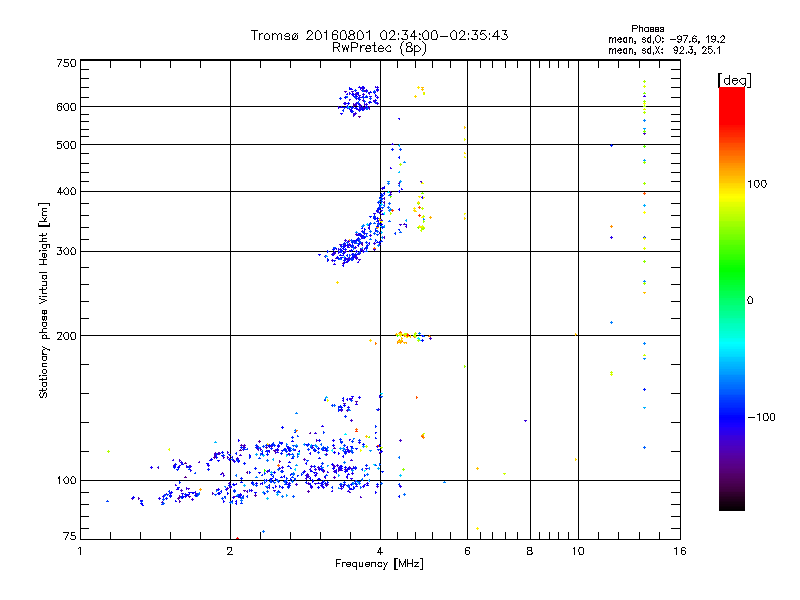
Task: Click the y-axis tick label '600'
Action: pyautogui.click(x=66, y=107)
